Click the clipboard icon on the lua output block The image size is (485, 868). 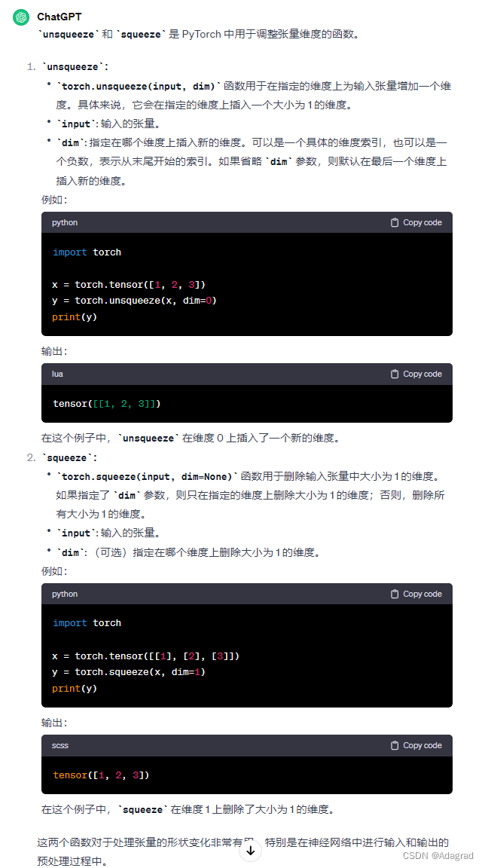(x=394, y=373)
